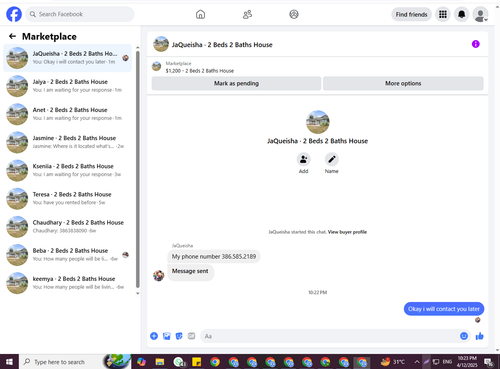Open the View buyer profile link
This screenshot has height=369, width=500.
click(x=347, y=232)
